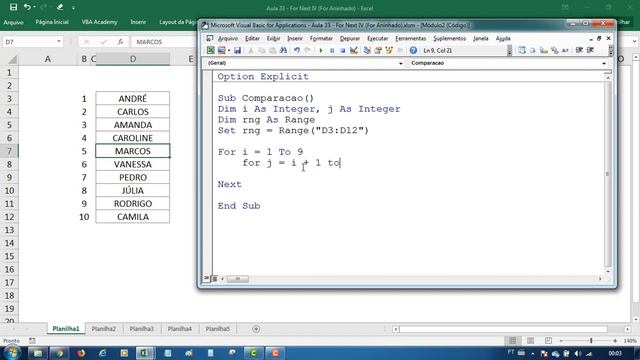640x360 pixels.
Task: Save the VBA project with the floppy disk icon
Action: (x=237, y=50)
